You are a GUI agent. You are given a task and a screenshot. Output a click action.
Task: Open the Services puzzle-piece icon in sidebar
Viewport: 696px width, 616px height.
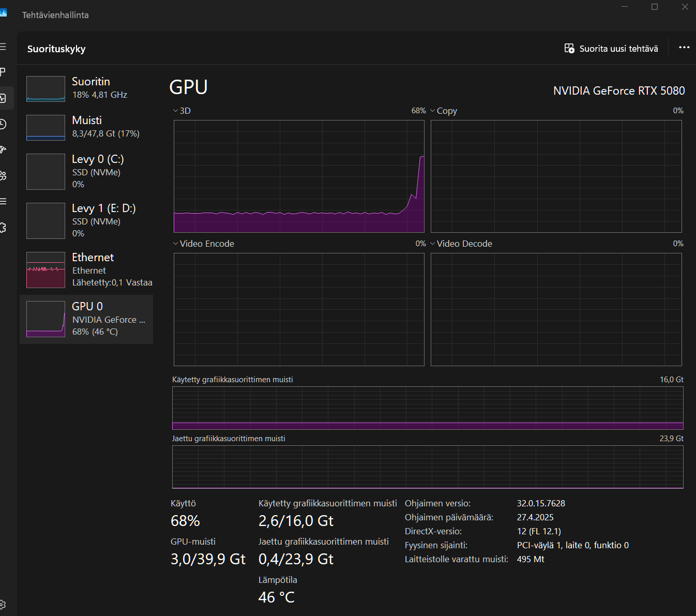tap(3, 227)
